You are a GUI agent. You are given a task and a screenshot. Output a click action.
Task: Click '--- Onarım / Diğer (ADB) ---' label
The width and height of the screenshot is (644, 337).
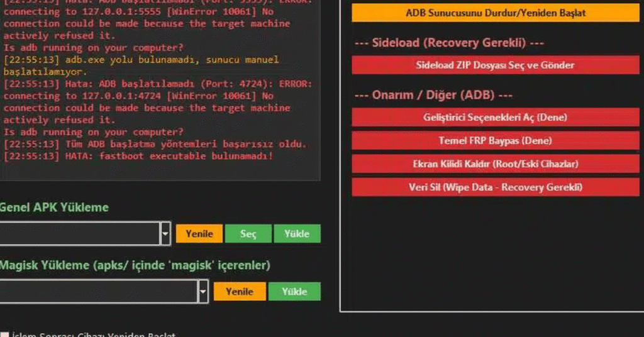pos(433,95)
